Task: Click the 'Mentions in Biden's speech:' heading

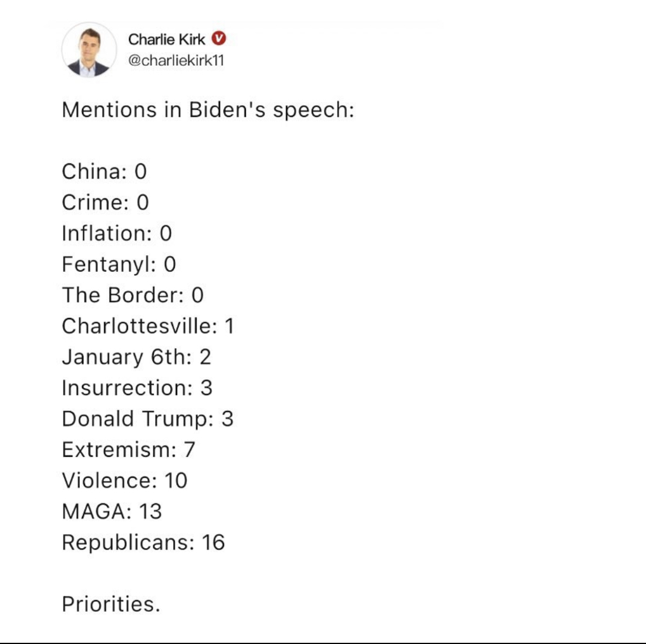Action: click(208, 110)
